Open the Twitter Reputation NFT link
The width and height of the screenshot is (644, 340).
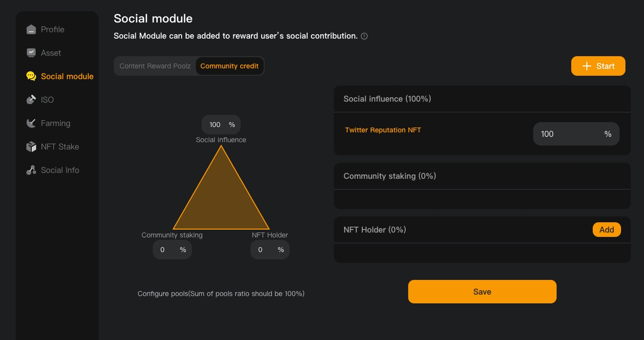point(383,130)
